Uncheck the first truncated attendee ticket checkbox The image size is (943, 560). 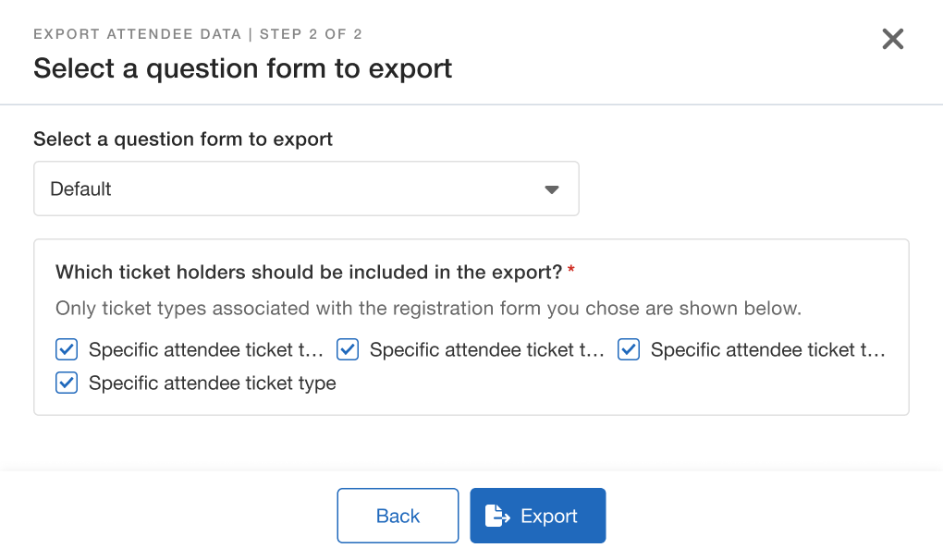coord(67,349)
